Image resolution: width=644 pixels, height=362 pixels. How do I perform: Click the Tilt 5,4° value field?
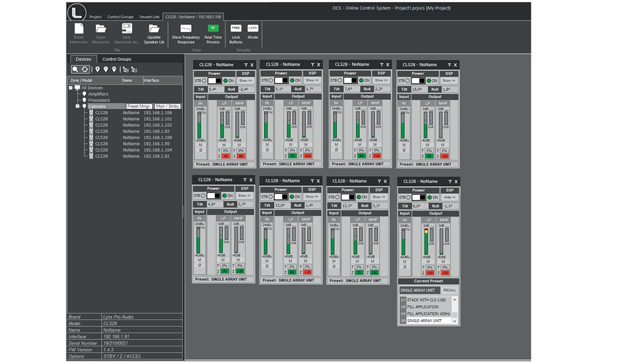pyautogui.click(x=215, y=89)
